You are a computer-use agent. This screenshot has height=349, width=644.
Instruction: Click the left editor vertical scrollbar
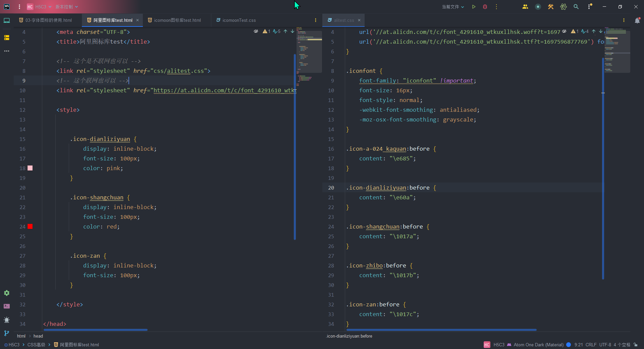pos(295,147)
